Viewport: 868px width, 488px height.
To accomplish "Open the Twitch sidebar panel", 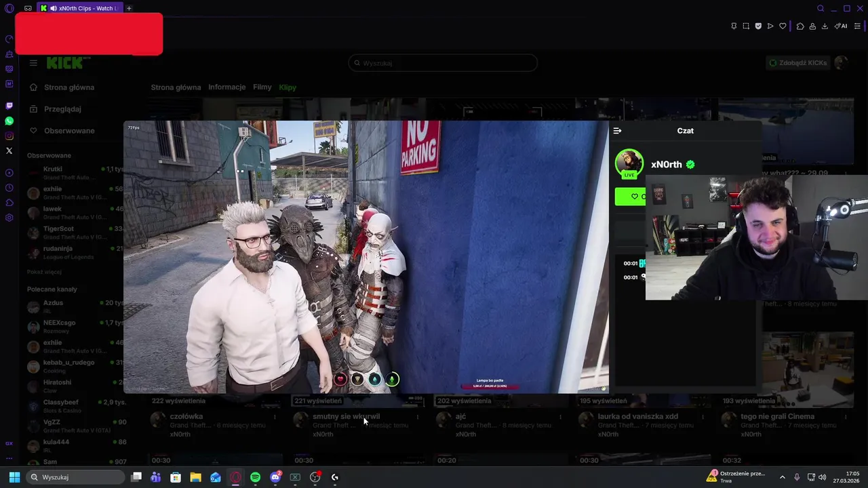I will click(9, 106).
